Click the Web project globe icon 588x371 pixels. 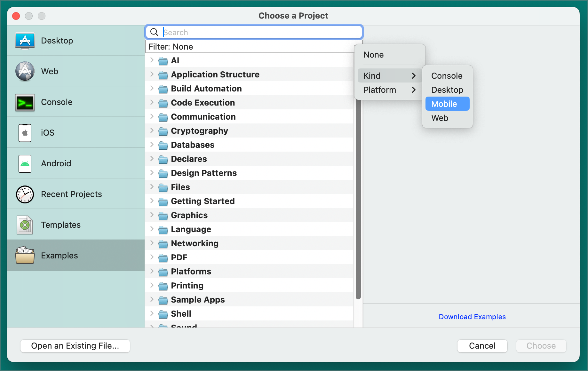(25, 71)
